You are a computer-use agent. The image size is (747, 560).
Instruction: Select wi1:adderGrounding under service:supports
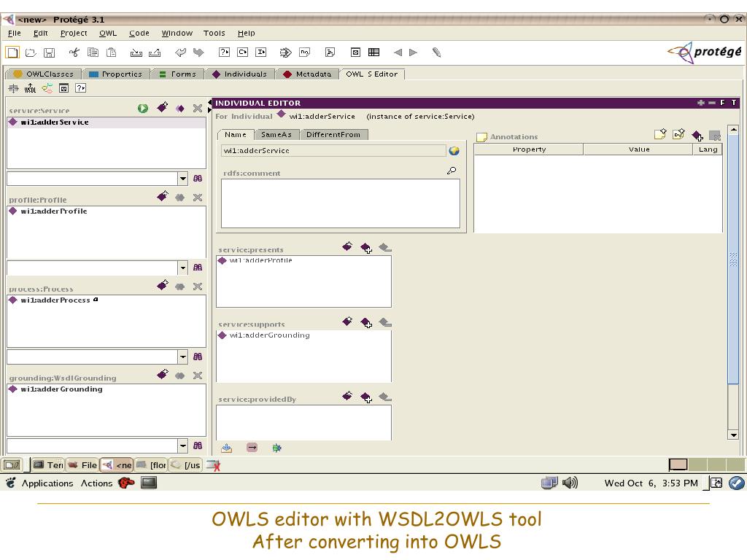pyautogui.click(x=303, y=335)
